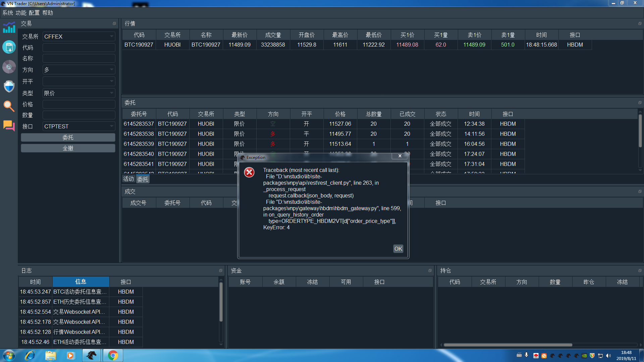Click a VN Trader horse icon in the system tray
The width and height of the screenshot is (644, 362).
tap(552, 356)
